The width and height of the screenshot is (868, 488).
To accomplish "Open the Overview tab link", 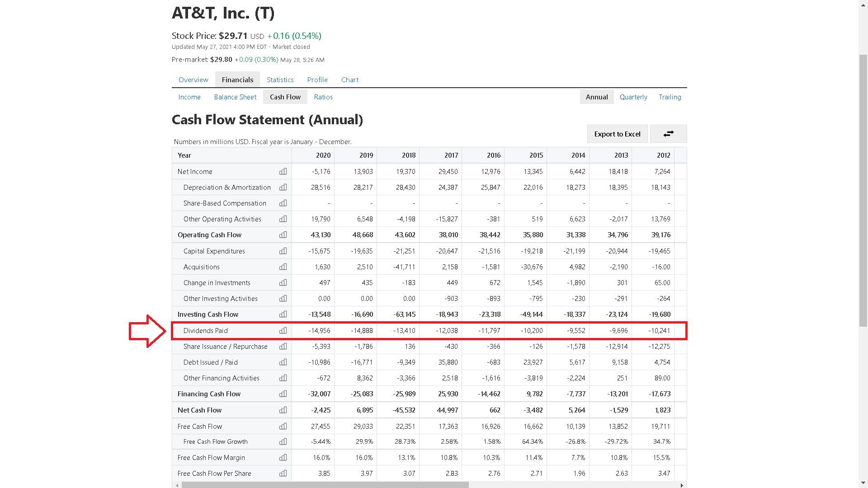I will click(193, 80).
